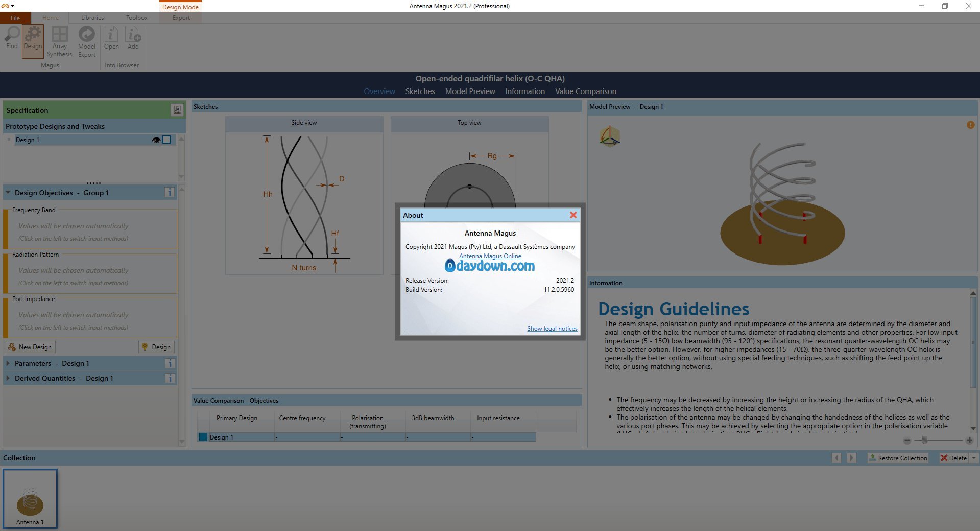Go to next collection item arrow
Screen dimensions: 980x531
[x=852, y=458]
